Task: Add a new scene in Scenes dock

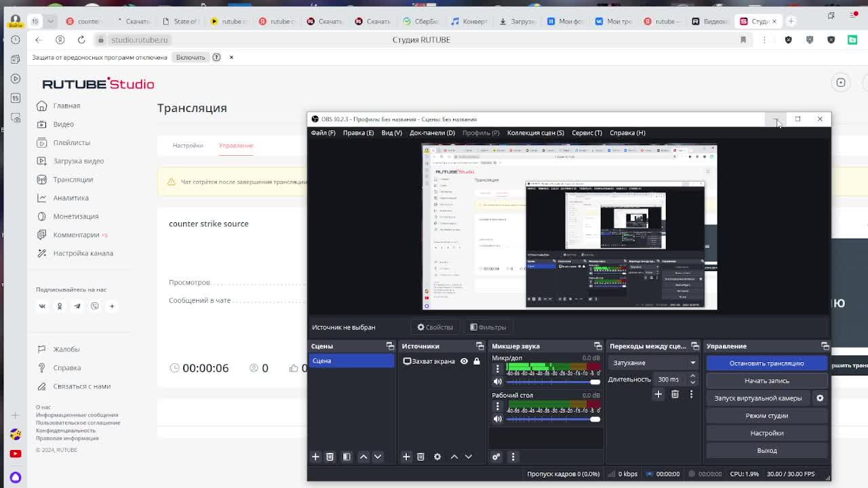Action: point(315,457)
